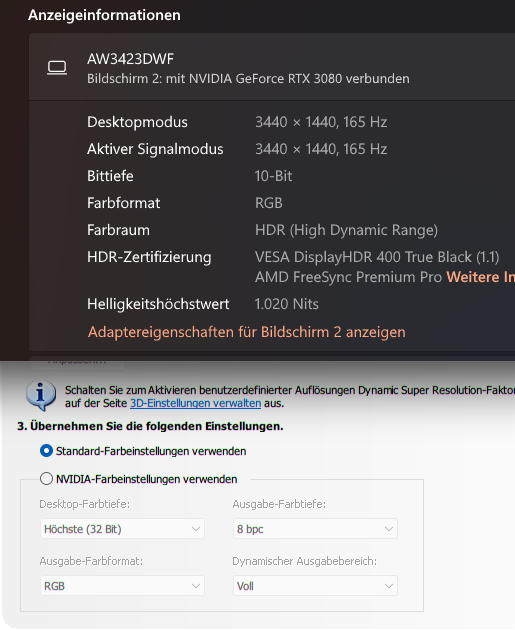The image size is (515, 631).
Task: Click the monitor icon beside AW3423DWF
Action: point(57,68)
